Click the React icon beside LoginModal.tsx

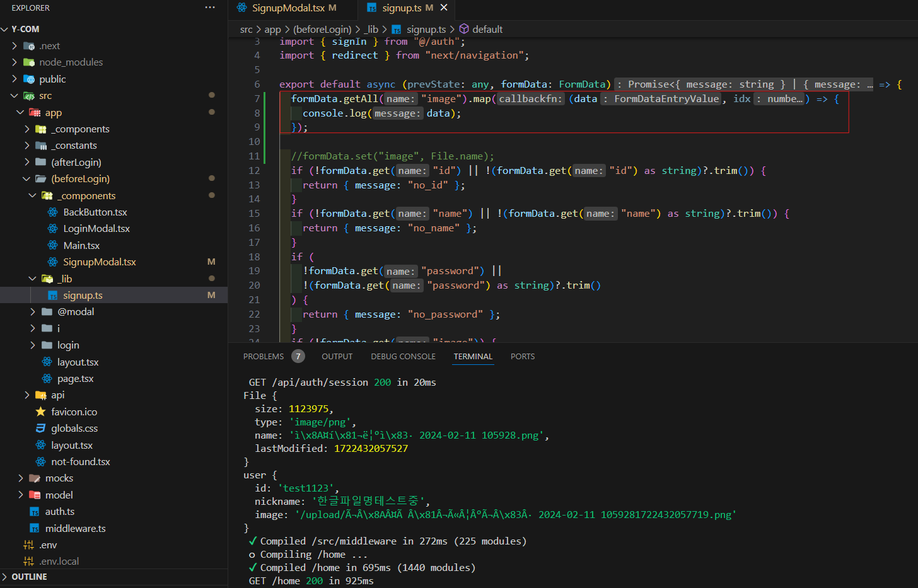[53, 229]
